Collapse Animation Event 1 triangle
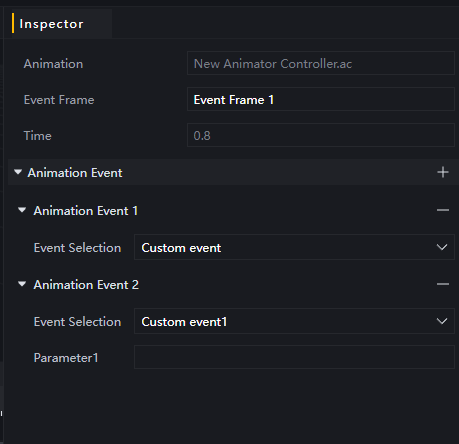The width and height of the screenshot is (459, 444). coord(22,210)
